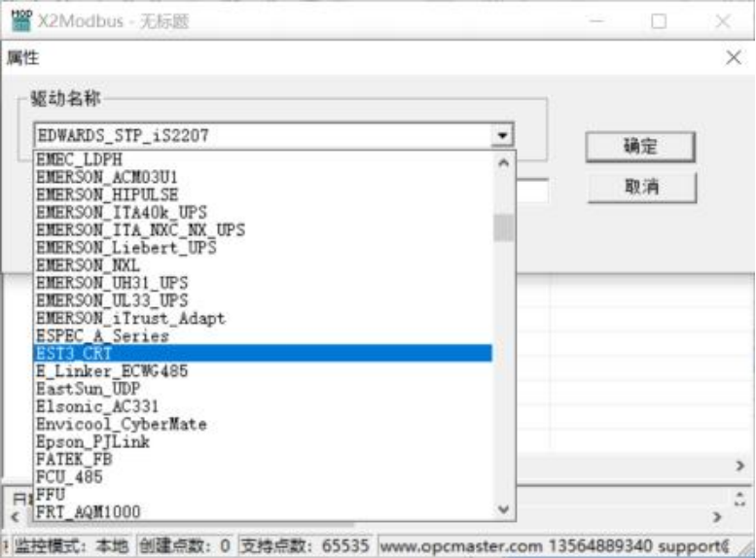Select EMERSON_Liebert_UPS in list
This screenshot has height=558, width=756.
pyautogui.click(x=264, y=248)
